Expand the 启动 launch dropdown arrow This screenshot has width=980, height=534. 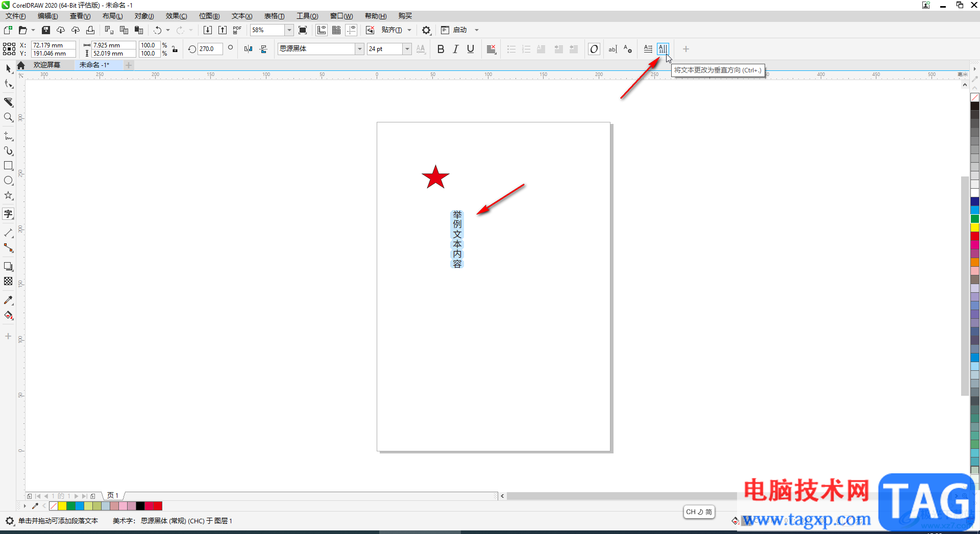(x=477, y=30)
